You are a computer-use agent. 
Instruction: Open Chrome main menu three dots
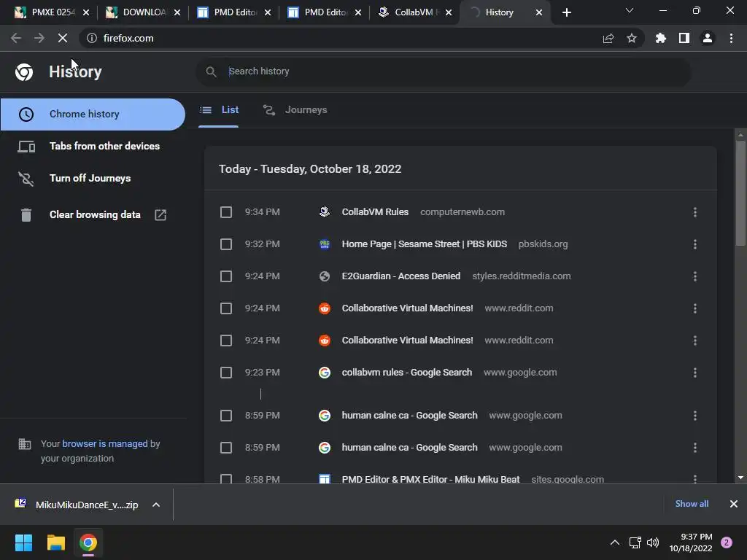pos(731,38)
